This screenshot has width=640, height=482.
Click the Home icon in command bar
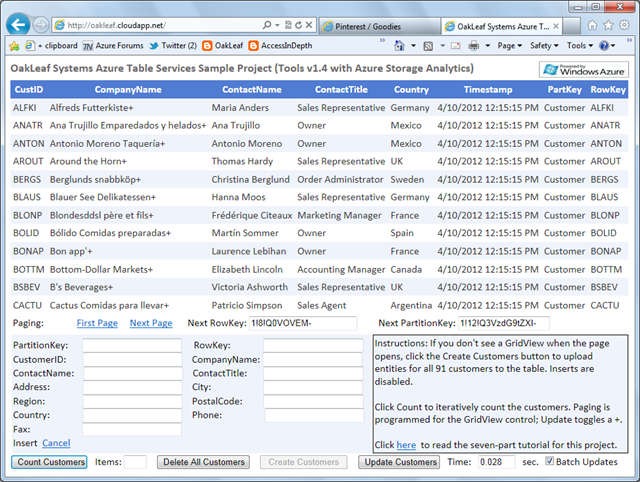pos(399,45)
